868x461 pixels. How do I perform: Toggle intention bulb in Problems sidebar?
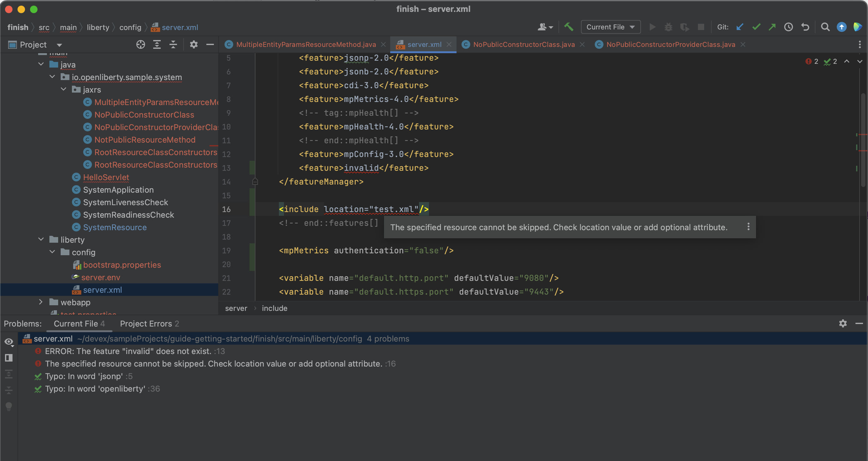(9, 406)
